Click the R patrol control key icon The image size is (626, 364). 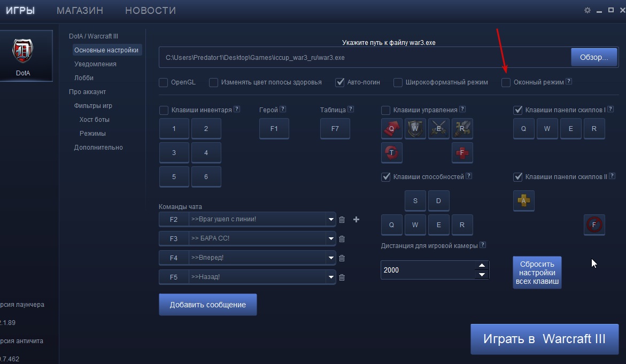pyautogui.click(x=462, y=128)
